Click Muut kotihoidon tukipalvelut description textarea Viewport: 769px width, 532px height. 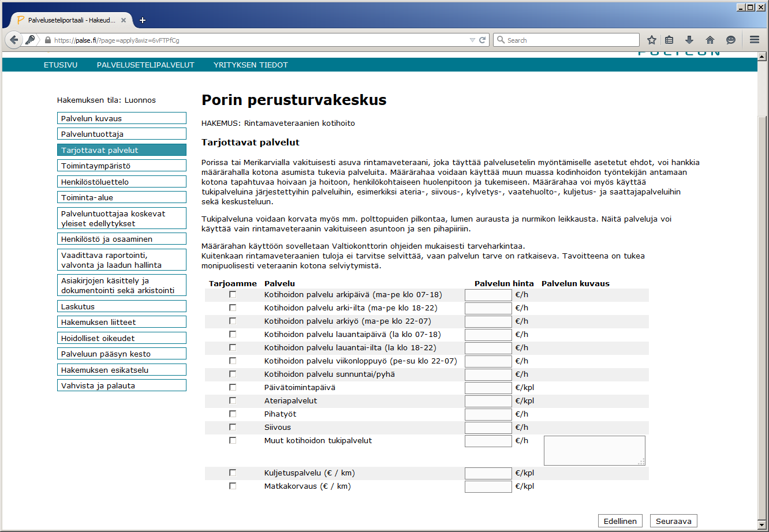(595, 451)
